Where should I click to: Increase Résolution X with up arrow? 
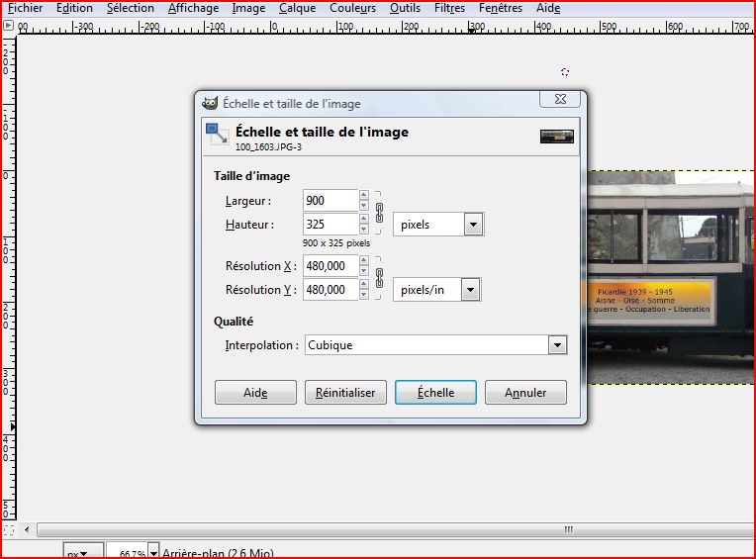(x=364, y=260)
